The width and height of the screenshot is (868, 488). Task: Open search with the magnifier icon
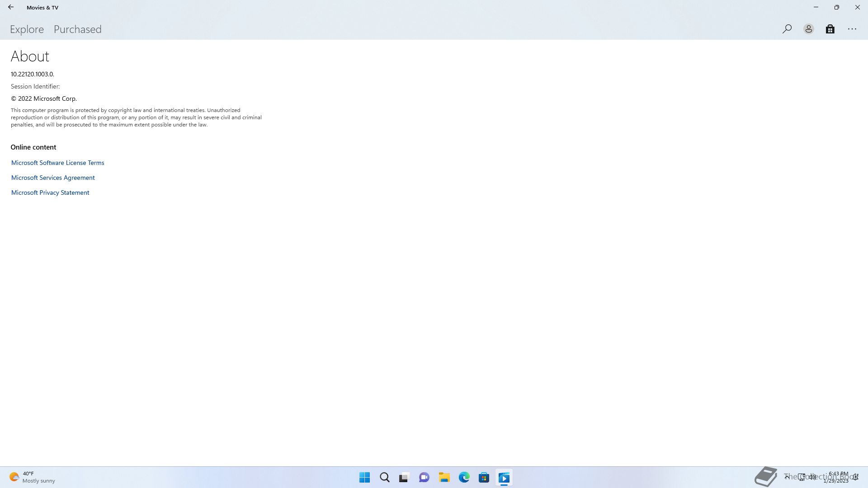coord(787,29)
